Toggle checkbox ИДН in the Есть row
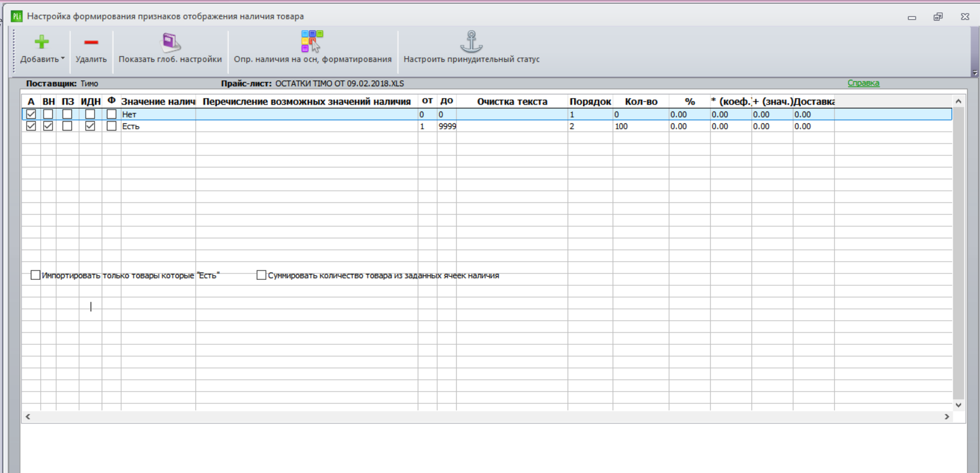 [x=90, y=126]
